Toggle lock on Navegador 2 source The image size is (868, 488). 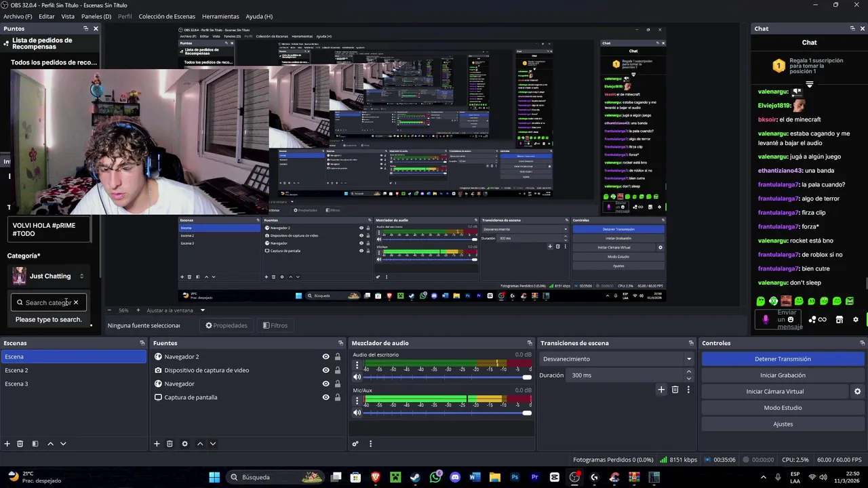point(337,357)
